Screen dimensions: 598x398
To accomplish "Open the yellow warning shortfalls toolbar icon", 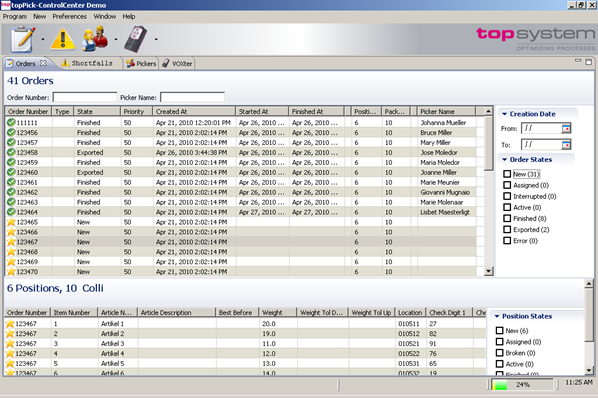I will point(63,40).
